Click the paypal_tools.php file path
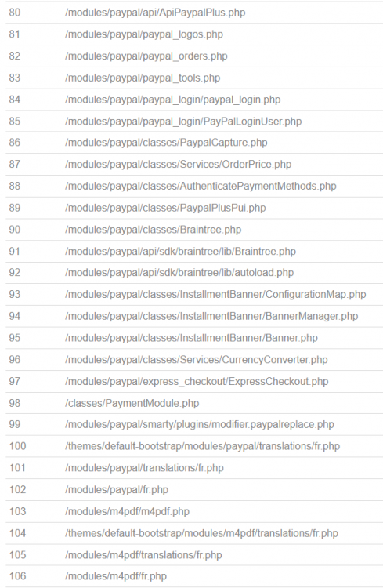Image resolution: width=383 pixels, height=588 pixels. pos(143,78)
